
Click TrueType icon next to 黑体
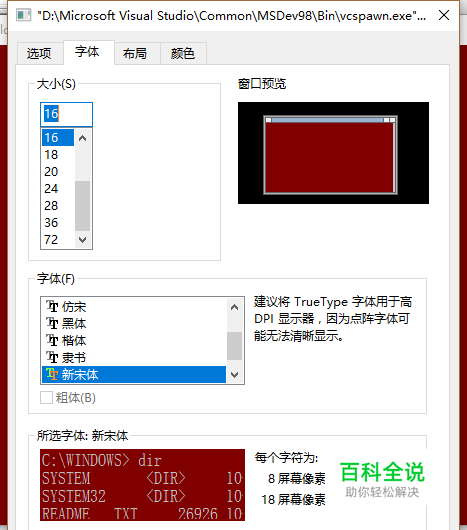click(x=52, y=323)
